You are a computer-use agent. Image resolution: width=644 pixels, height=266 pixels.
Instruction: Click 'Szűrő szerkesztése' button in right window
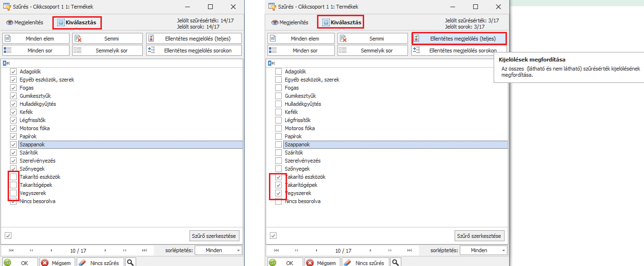tap(479, 236)
